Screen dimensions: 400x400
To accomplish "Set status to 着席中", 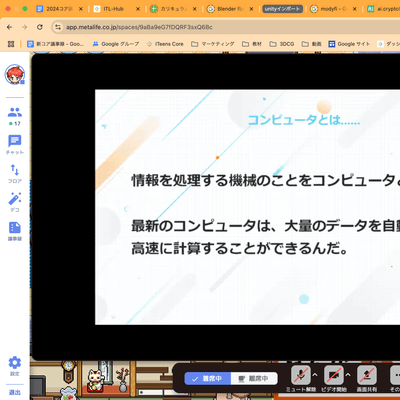I will (x=207, y=379).
